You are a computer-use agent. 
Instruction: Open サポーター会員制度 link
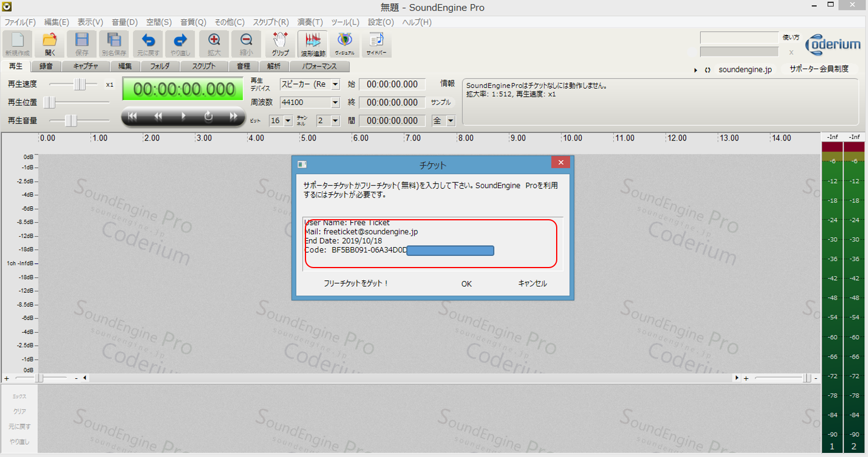pyautogui.click(x=818, y=69)
